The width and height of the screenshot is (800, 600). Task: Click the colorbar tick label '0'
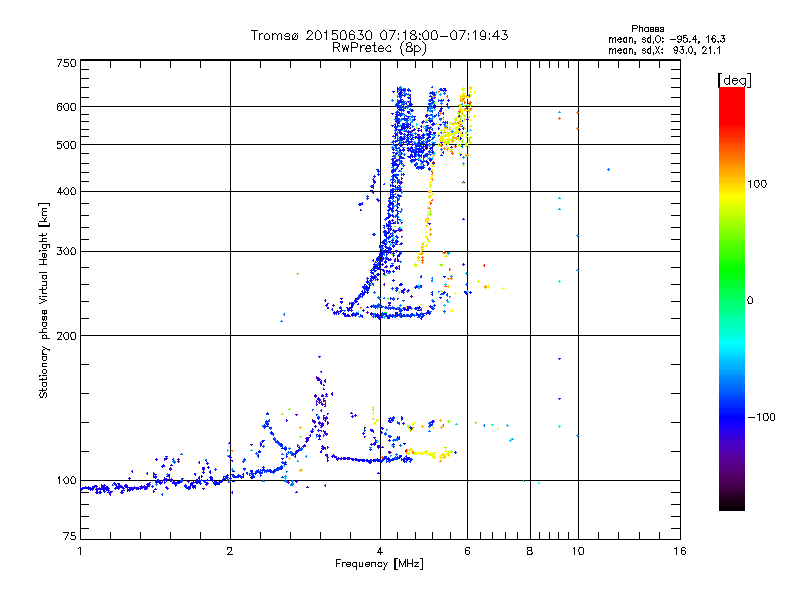[x=749, y=300]
